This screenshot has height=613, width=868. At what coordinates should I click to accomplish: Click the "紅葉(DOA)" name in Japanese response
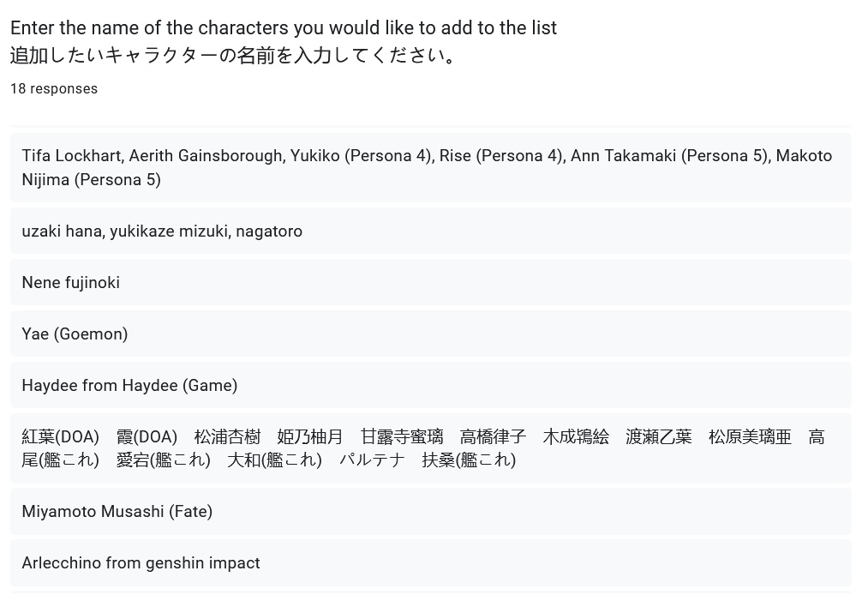point(60,437)
